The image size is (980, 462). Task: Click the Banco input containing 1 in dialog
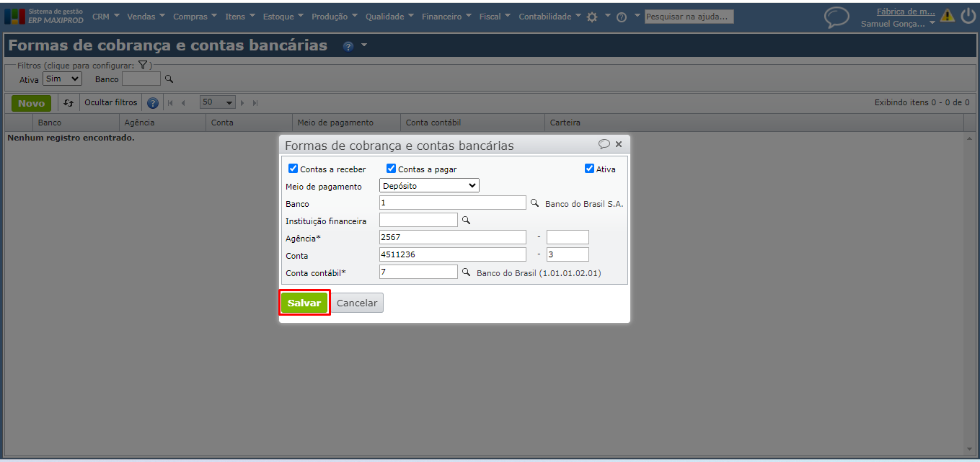(x=453, y=203)
